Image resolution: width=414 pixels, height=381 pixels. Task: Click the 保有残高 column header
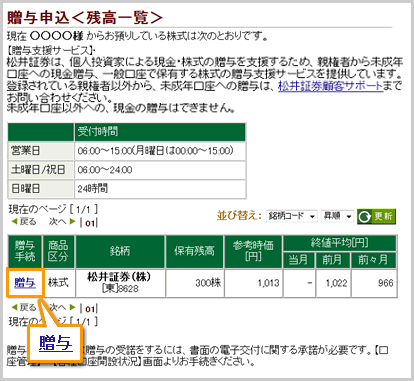click(194, 251)
